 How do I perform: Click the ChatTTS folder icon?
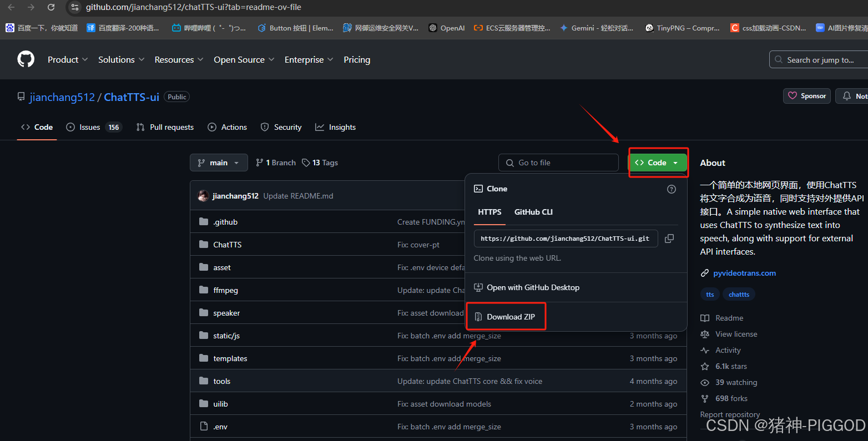click(x=204, y=245)
